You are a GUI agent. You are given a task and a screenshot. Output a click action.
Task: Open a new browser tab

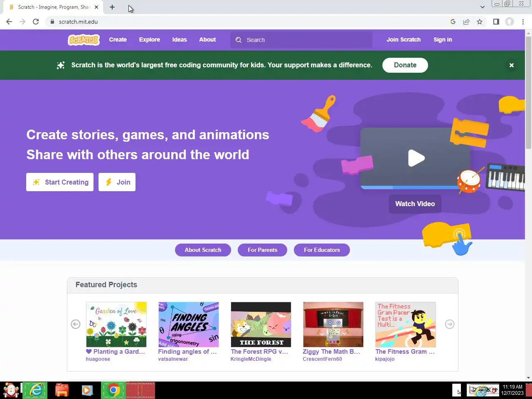pyautogui.click(x=112, y=7)
